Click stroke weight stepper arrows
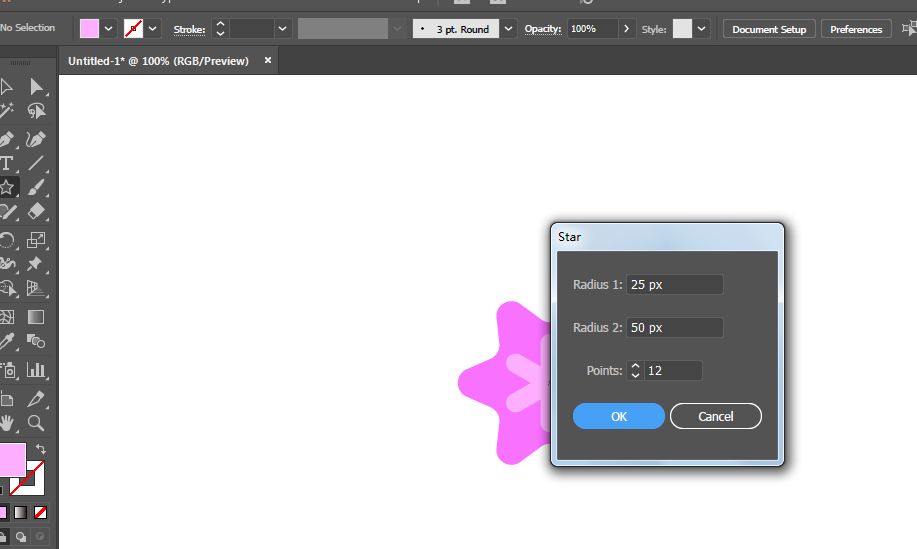 pyautogui.click(x=220, y=29)
